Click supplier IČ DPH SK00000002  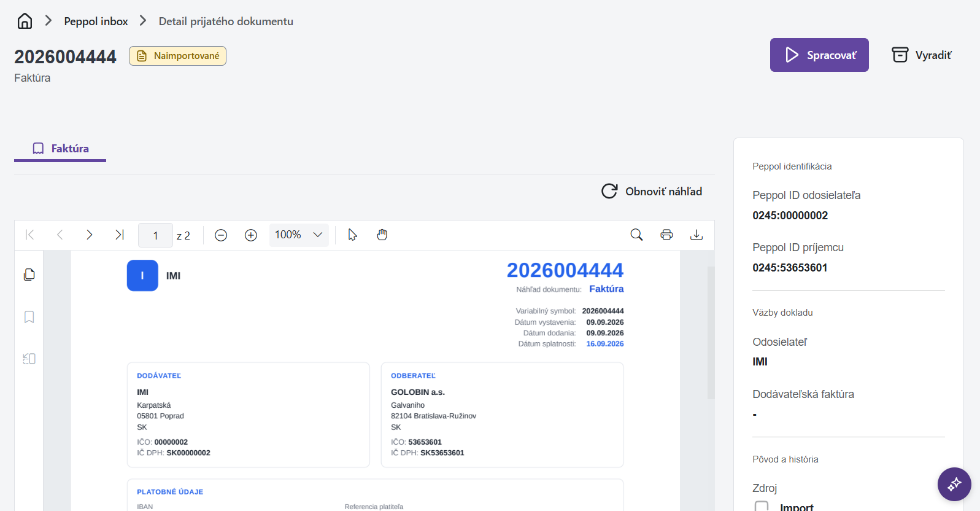click(x=188, y=453)
